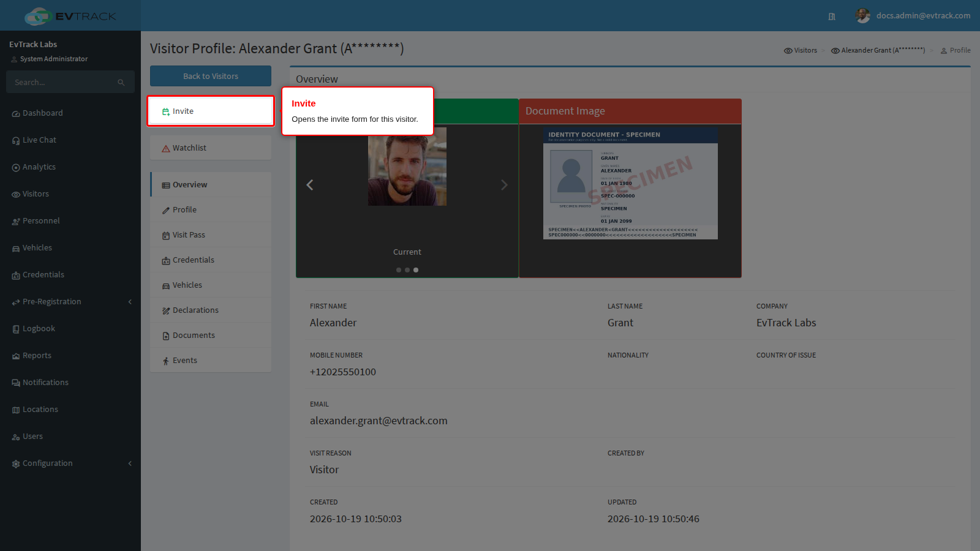Click the Back to Visitors button
The height and width of the screenshot is (551, 980).
[x=211, y=76]
